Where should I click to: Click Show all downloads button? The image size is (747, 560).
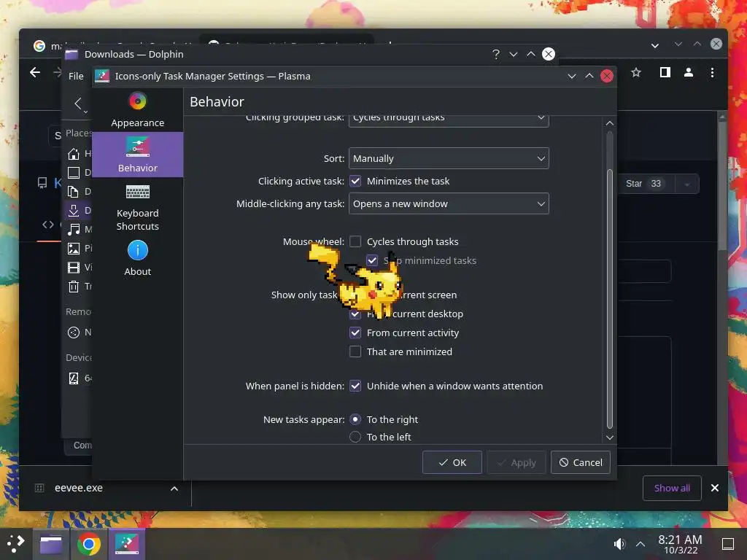click(x=672, y=488)
